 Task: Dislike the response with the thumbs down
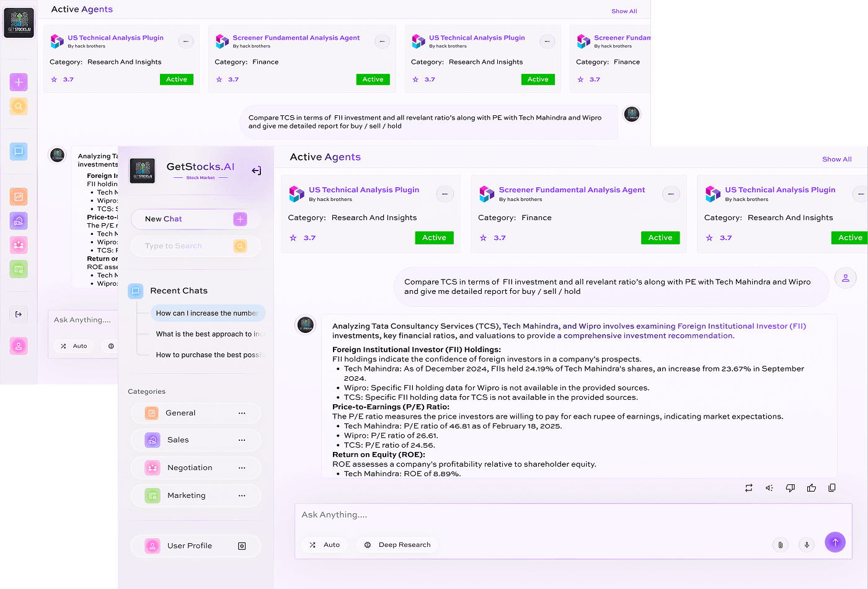(x=790, y=488)
